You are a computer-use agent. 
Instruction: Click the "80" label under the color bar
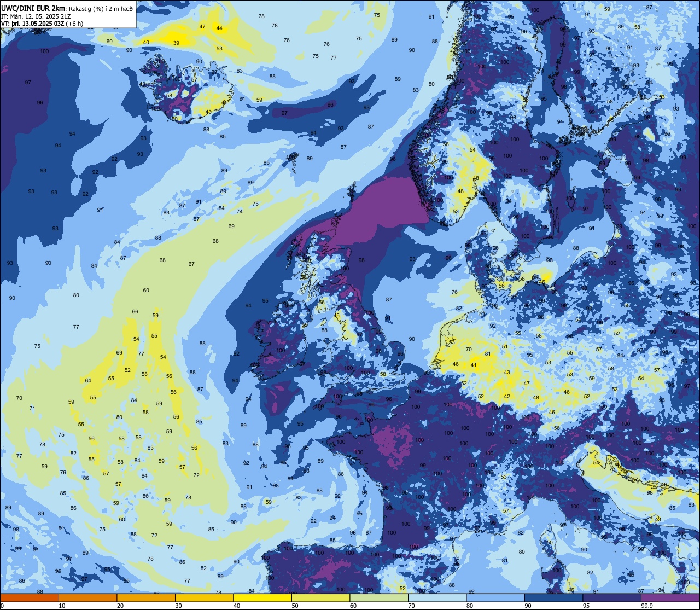(x=470, y=606)
